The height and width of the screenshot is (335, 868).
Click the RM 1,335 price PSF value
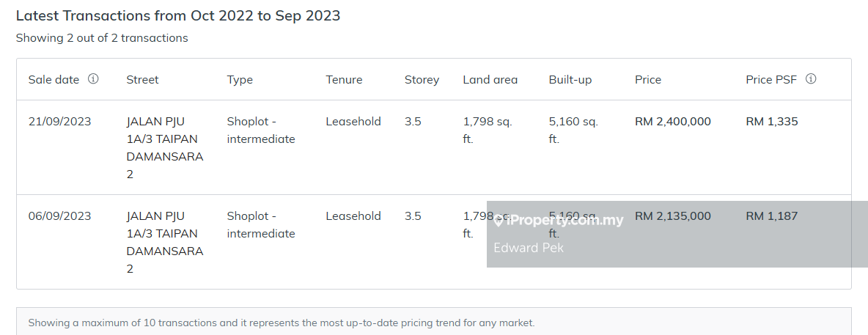[771, 122]
